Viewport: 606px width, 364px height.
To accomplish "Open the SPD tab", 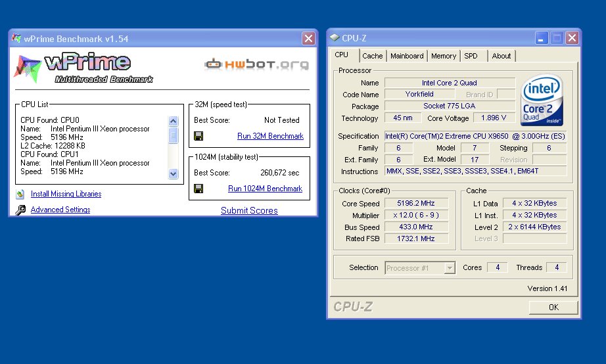I will (x=471, y=56).
